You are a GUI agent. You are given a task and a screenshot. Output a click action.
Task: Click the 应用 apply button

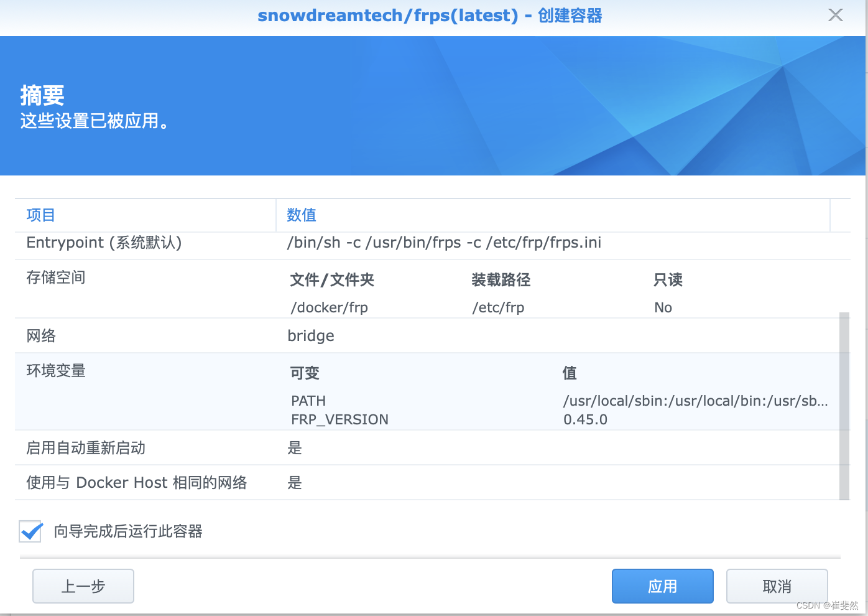(x=662, y=586)
